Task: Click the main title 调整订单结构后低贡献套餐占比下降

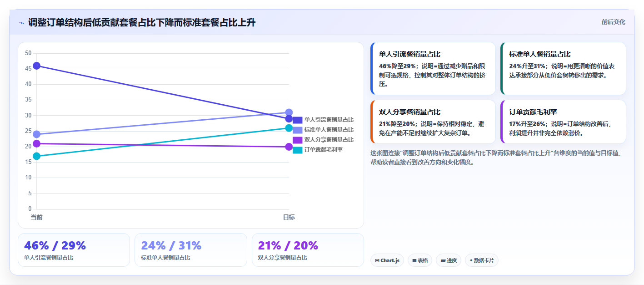Action: point(142,23)
